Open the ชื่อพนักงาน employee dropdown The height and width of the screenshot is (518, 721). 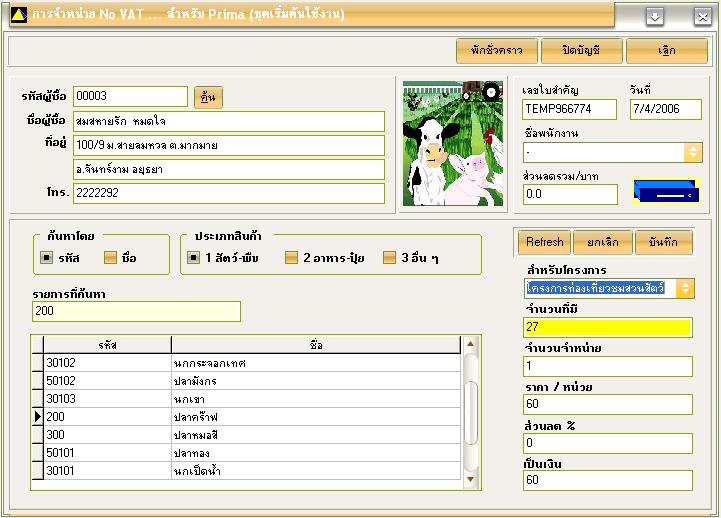tap(692, 152)
